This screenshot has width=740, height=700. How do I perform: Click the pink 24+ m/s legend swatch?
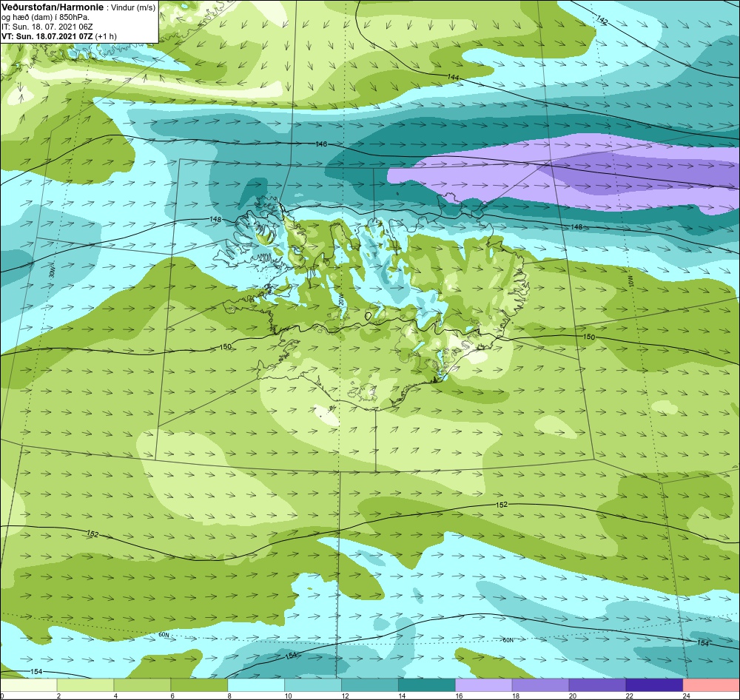pyautogui.click(x=711, y=684)
